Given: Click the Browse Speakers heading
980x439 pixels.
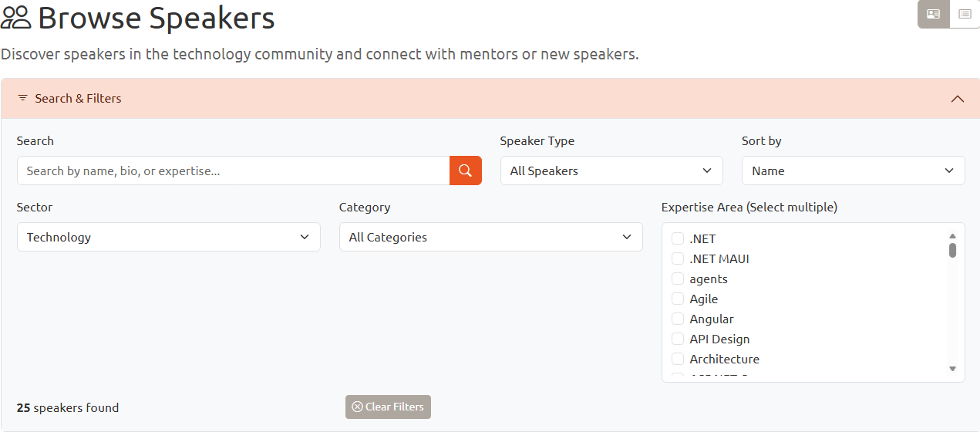Looking at the screenshot, I should point(157,18).
